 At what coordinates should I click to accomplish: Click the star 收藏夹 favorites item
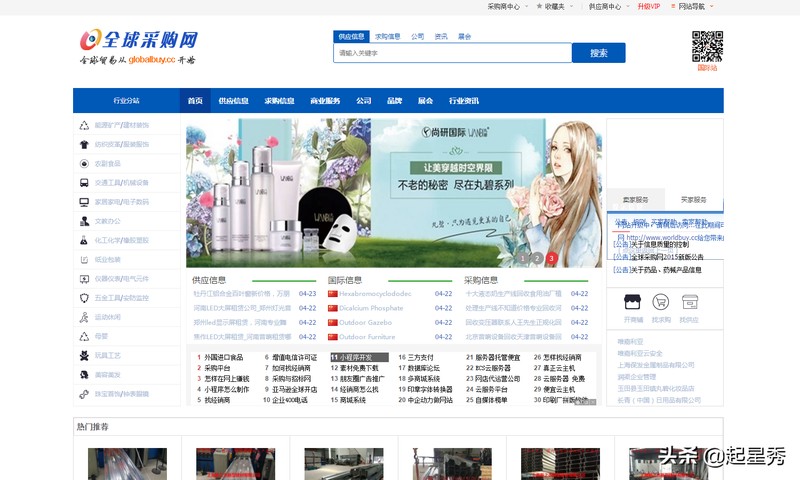[x=551, y=7]
